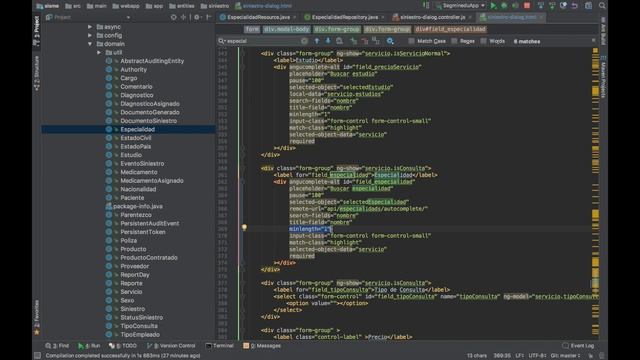Open the Siniestro class
The width and height of the screenshot is (640, 360).
(132, 309)
